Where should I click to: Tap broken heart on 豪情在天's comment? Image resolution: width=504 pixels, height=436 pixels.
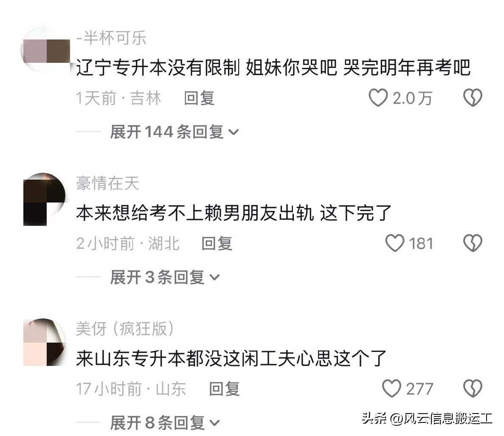[x=473, y=243]
